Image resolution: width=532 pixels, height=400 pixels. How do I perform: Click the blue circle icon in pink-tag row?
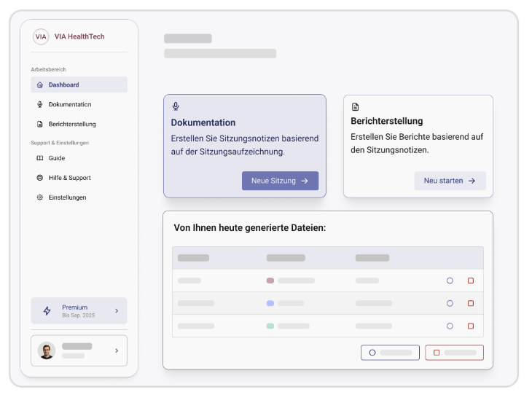(x=450, y=281)
